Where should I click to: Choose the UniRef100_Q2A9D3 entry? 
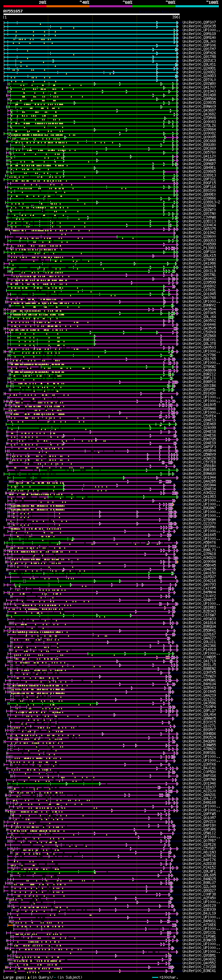click(x=199, y=76)
